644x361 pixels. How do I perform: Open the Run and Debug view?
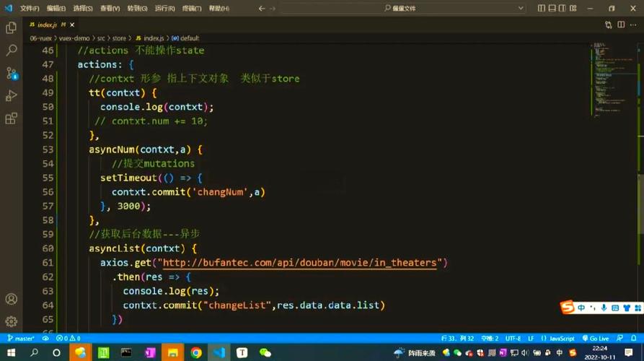coord(11,96)
